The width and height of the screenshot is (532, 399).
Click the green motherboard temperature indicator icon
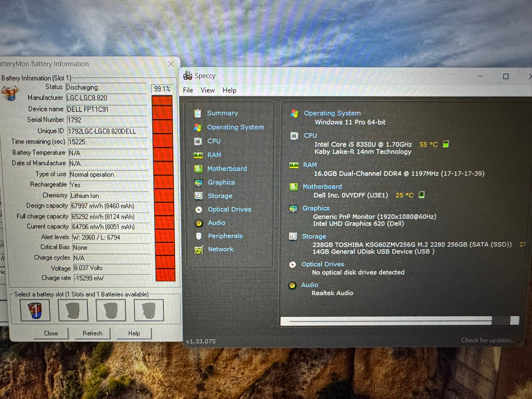pos(421,195)
